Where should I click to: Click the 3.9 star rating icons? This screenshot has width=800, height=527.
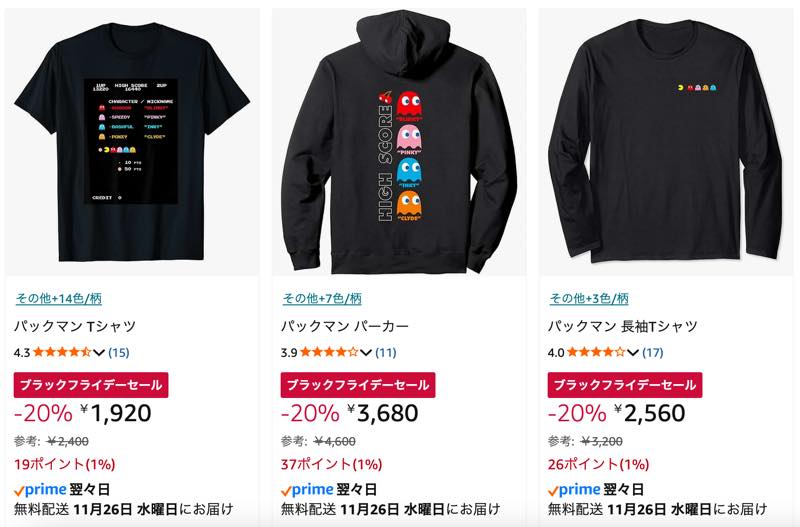pos(329,352)
